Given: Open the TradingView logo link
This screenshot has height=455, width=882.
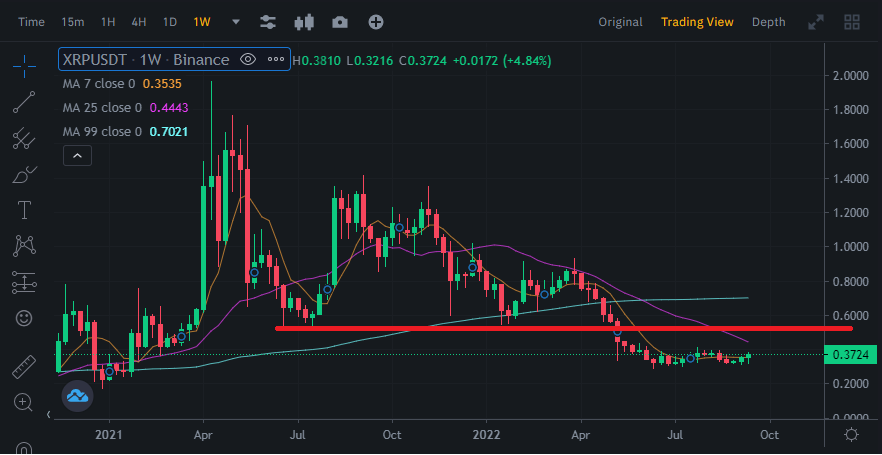Looking at the screenshot, I should click(x=78, y=396).
